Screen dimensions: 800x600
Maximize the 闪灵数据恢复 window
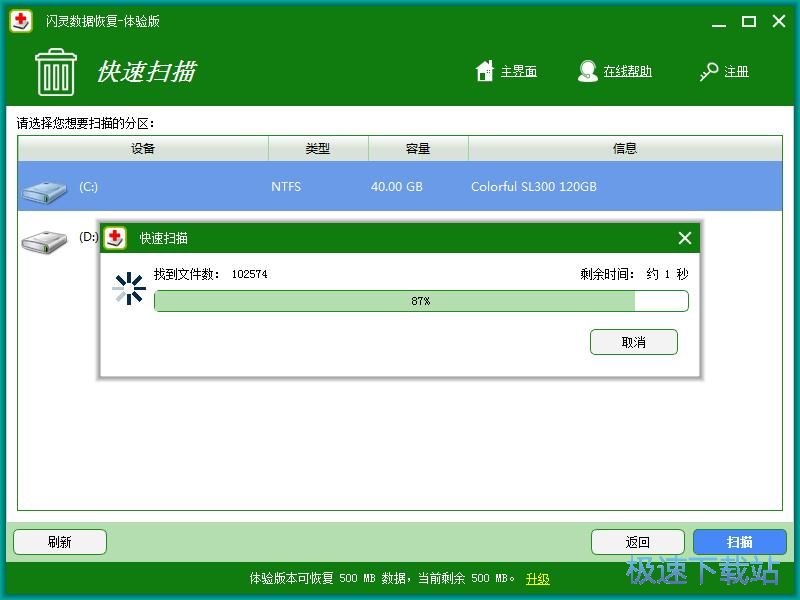(749, 21)
